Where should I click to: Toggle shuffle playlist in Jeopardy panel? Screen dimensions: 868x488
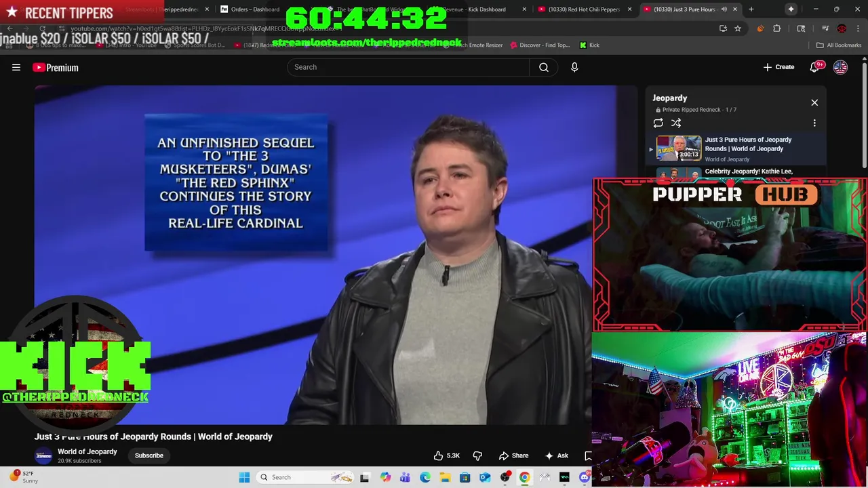pyautogui.click(x=676, y=123)
